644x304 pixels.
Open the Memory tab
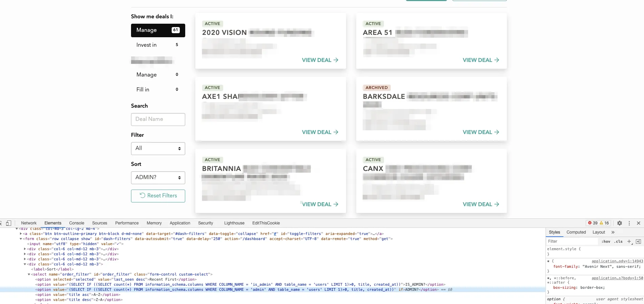154,223
